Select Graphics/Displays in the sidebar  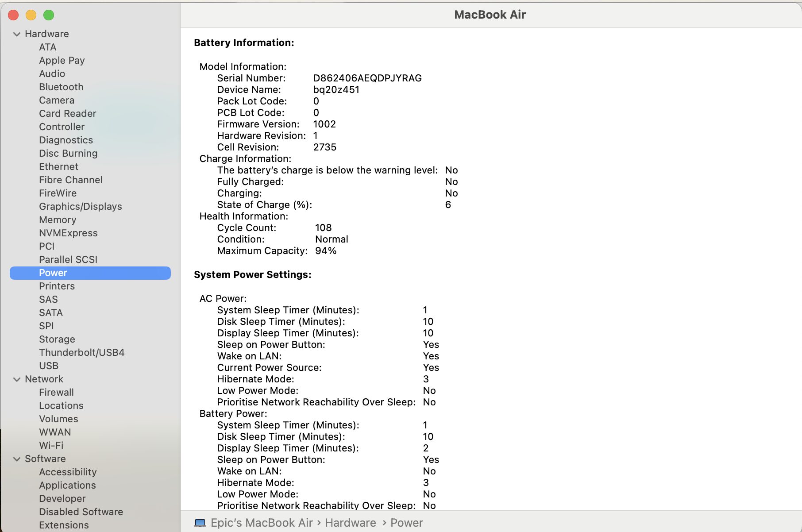coord(81,207)
